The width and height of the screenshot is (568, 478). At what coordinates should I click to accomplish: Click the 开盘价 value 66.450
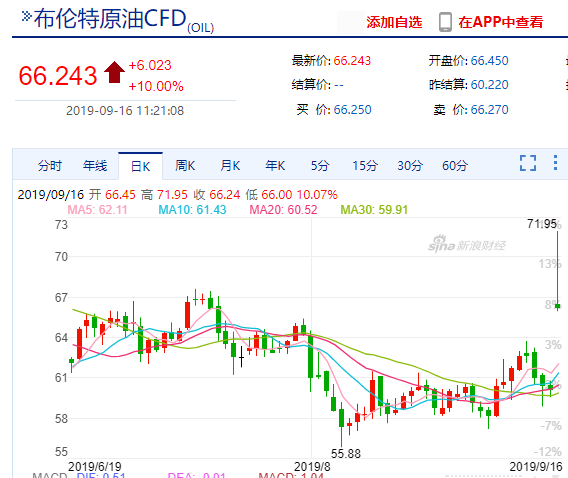(489, 60)
